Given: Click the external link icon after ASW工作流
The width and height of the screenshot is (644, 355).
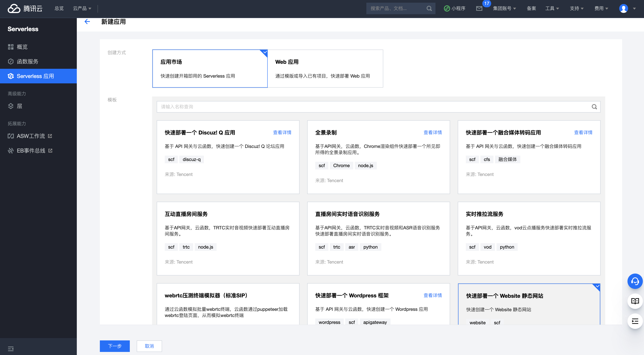Looking at the screenshot, I should pos(50,136).
